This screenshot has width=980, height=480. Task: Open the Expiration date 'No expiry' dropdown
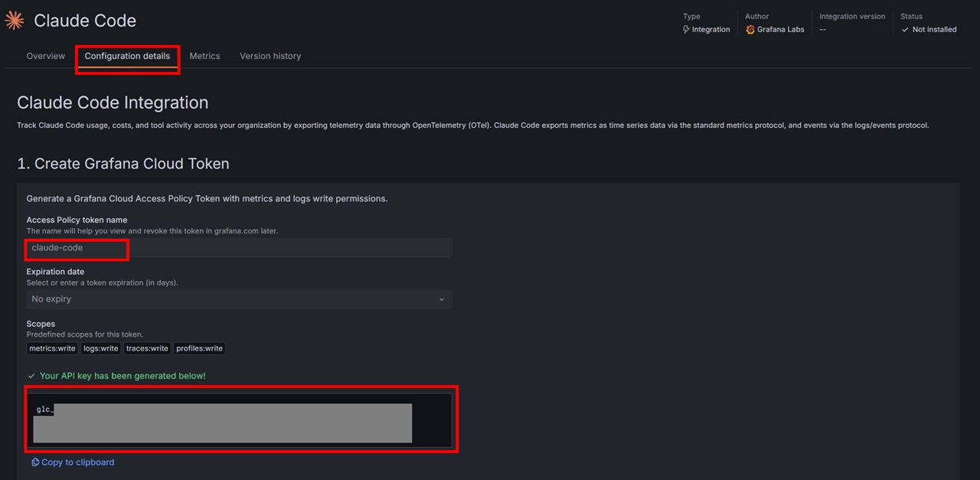[x=239, y=299]
